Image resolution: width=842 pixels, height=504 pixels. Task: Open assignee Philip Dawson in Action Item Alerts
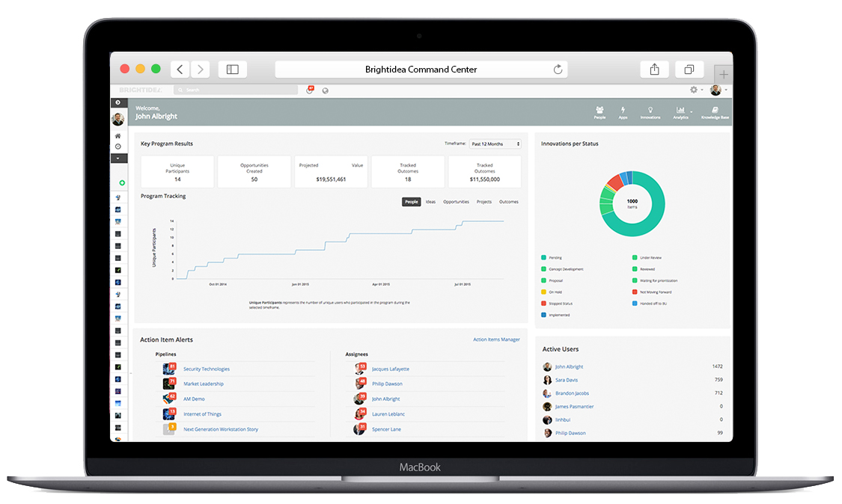click(x=387, y=384)
